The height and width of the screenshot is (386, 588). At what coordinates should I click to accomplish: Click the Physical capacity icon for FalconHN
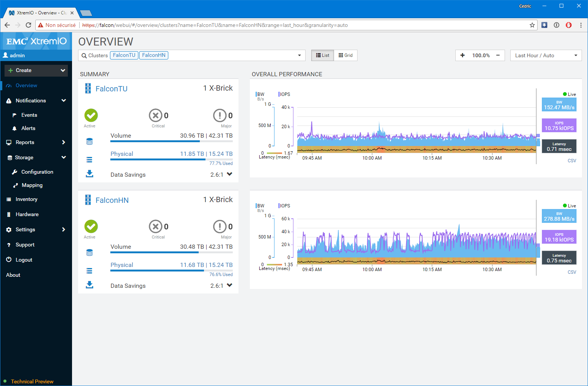click(x=89, y=271)
